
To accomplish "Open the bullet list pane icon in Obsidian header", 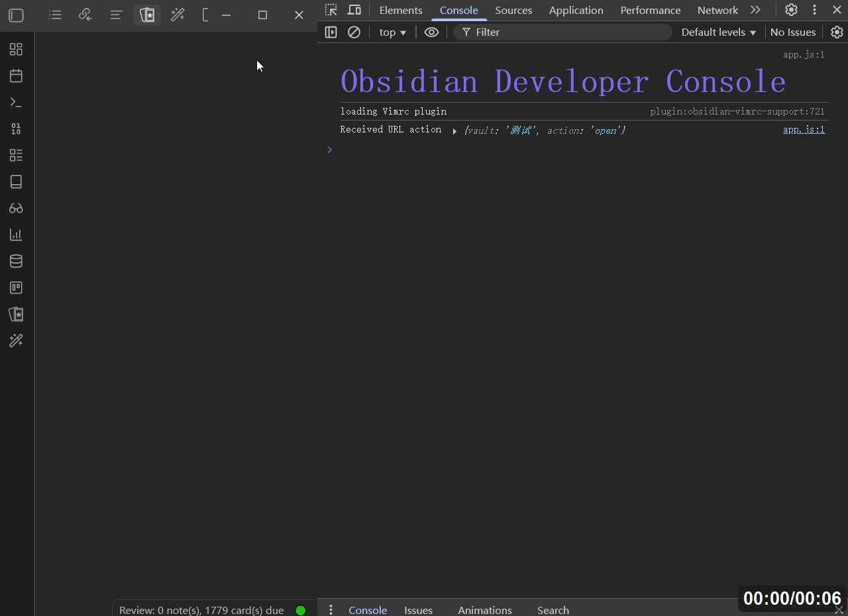I will (55, 15).
